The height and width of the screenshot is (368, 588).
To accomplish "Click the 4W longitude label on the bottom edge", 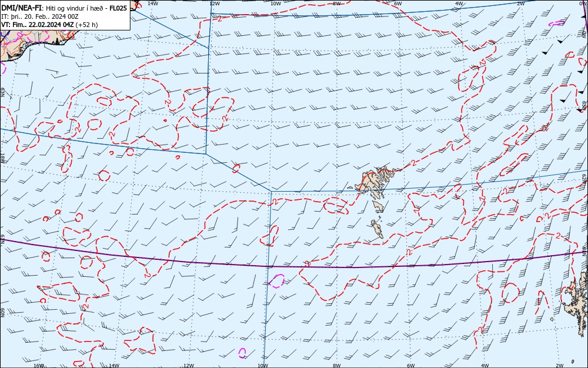I will (x=485, y=366).
